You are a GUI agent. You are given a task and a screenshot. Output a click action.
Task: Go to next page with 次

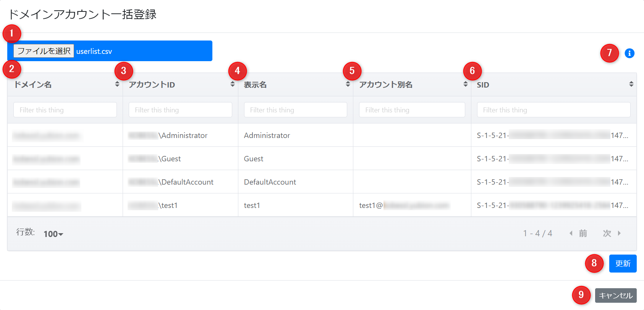coord(612,233)
